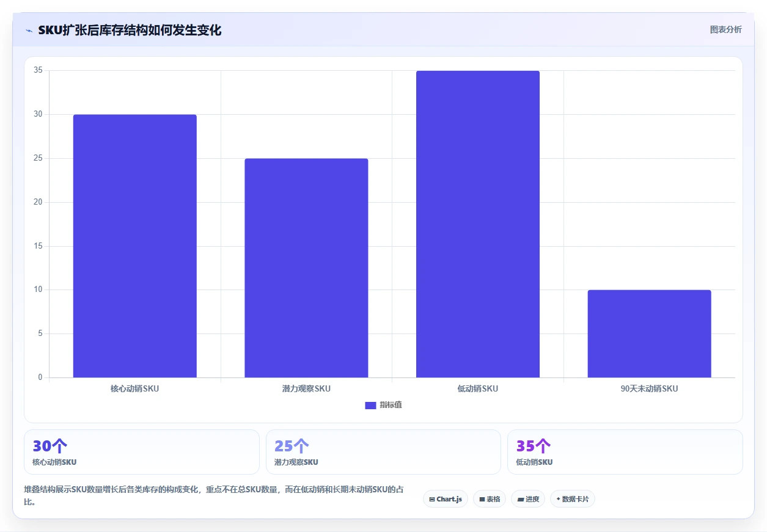Click the description paragraph starting 堆叠结构展示

click(214, 495)
